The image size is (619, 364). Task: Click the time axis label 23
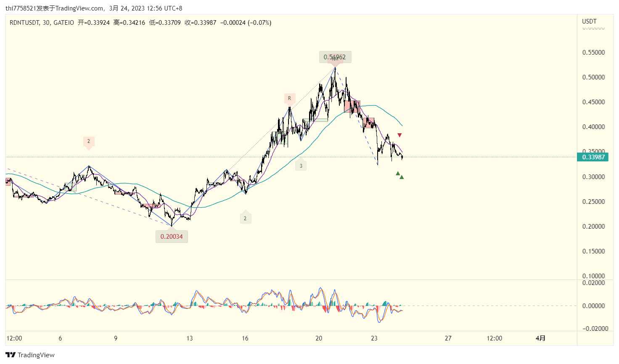tap(374, 338)
